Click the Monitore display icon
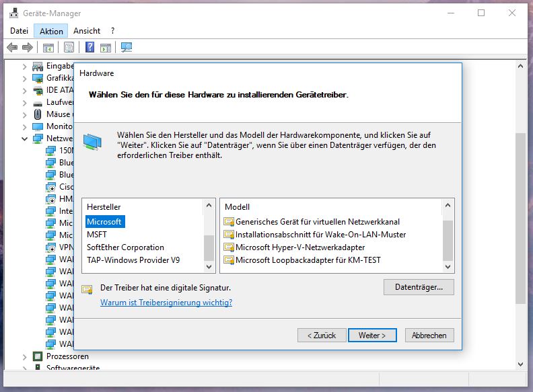 [x=38, y=126]
